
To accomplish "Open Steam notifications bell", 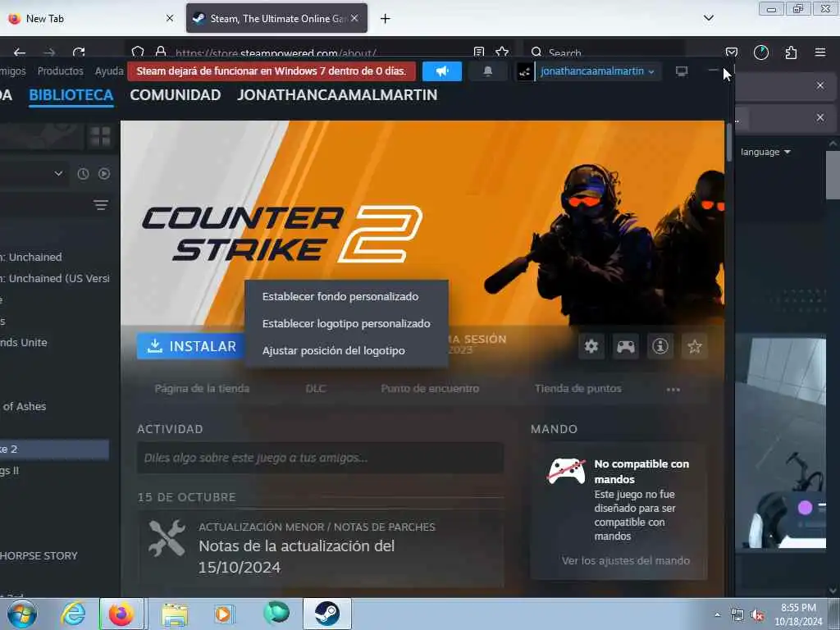I will click(487, 71).
